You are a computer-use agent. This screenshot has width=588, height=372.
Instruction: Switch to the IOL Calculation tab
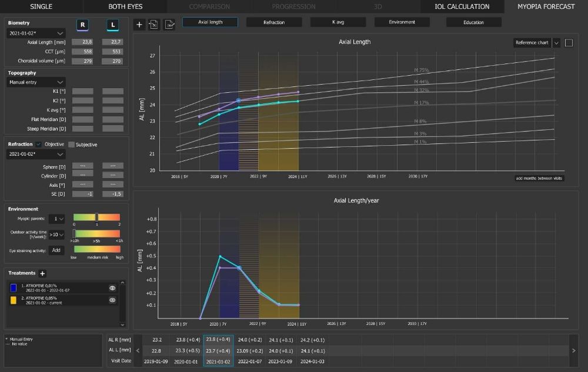(462, 6)
